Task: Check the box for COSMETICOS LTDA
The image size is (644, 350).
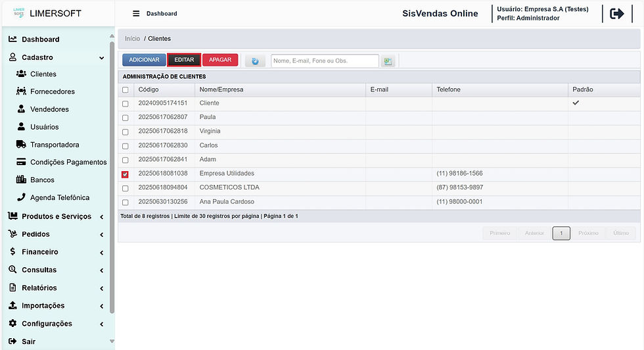Action: tap(126, 188)
